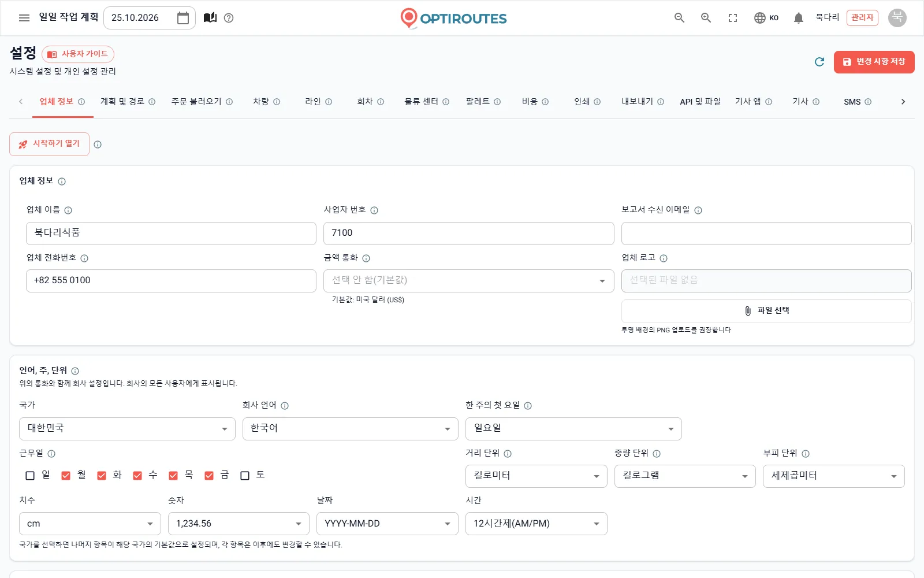
Task: Uncheck the 월 (Monday) workday checkbox
Action: (x=66, y=476)
